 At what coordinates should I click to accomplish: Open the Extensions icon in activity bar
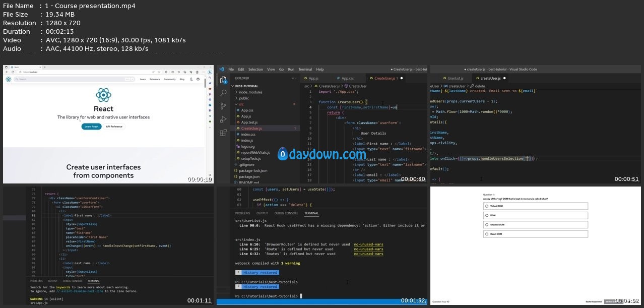(x=223, y=133)
